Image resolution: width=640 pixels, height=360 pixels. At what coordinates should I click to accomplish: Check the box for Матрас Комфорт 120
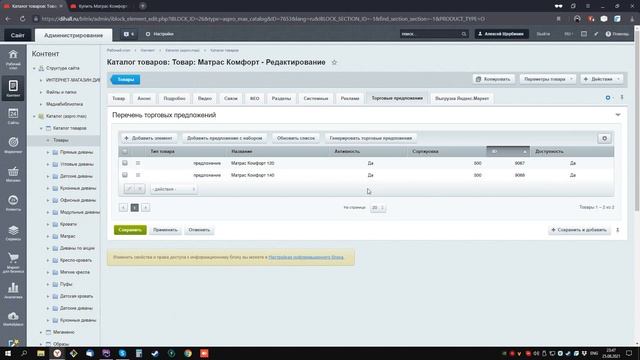[125, 163]
